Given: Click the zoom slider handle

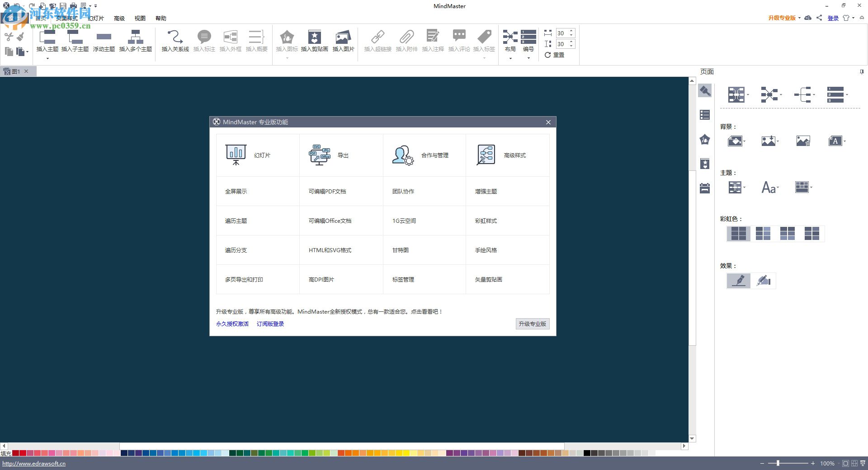Looking at the screenshot, I should (x=778, y=463).
